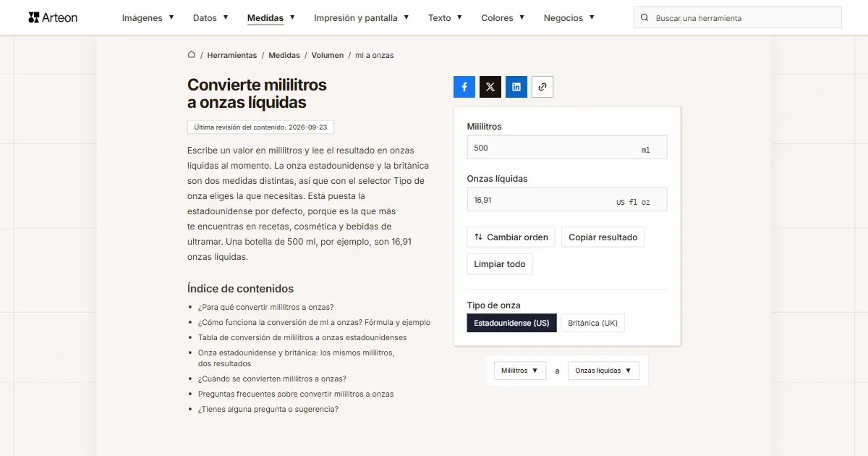Click 'ml a onzas' breadcrumb text
868x456 pixels.
coord(375,55)
